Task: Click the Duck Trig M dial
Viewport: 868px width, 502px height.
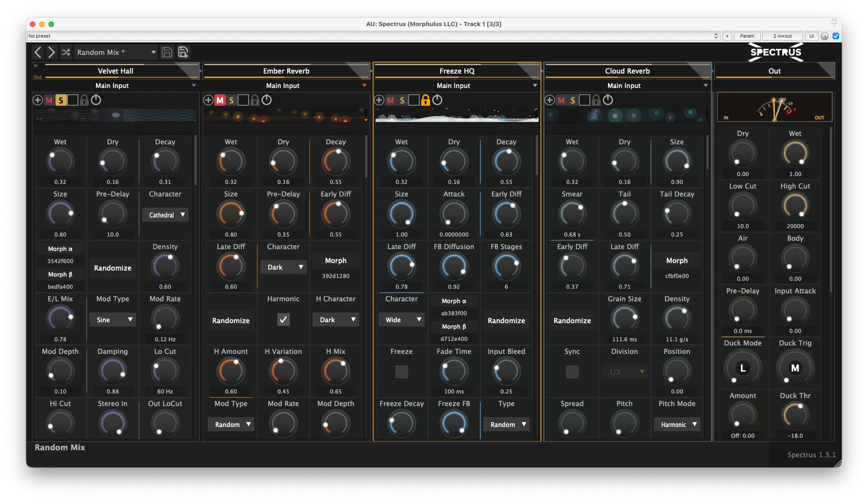Action: tap(795, 368)
